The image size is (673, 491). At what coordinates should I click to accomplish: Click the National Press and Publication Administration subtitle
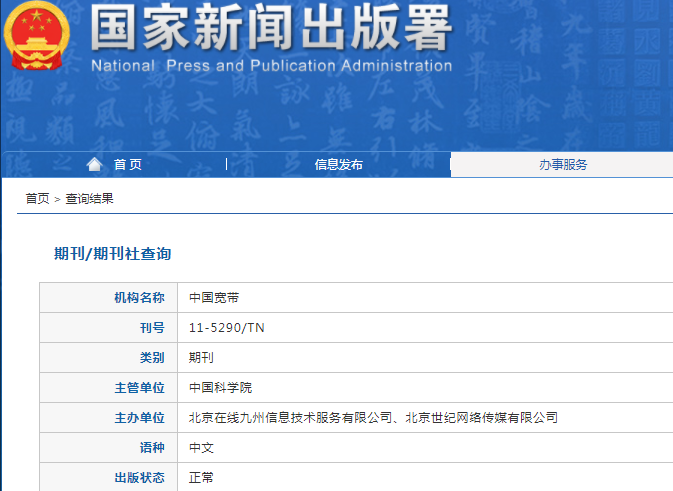pos(272,66)
